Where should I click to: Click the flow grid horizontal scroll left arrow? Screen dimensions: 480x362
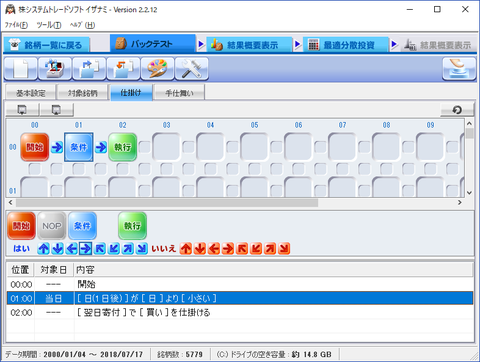11,202
